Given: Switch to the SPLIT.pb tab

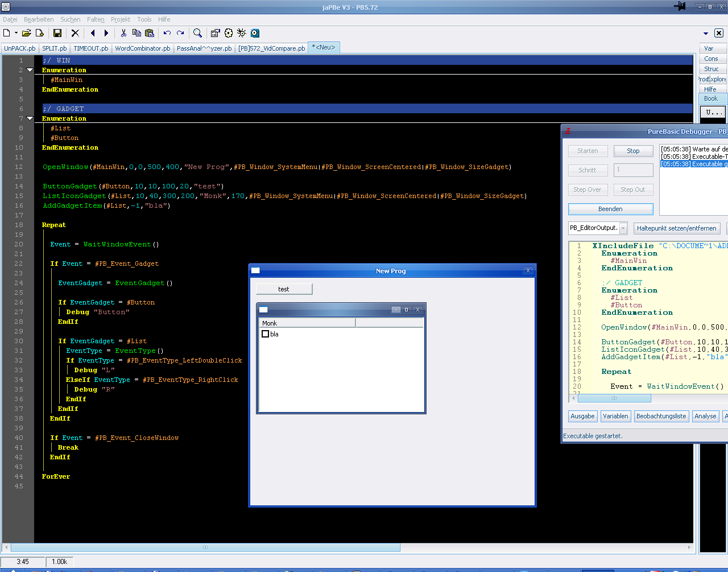Looking at the screenshot, I should [x=55, y=48].
